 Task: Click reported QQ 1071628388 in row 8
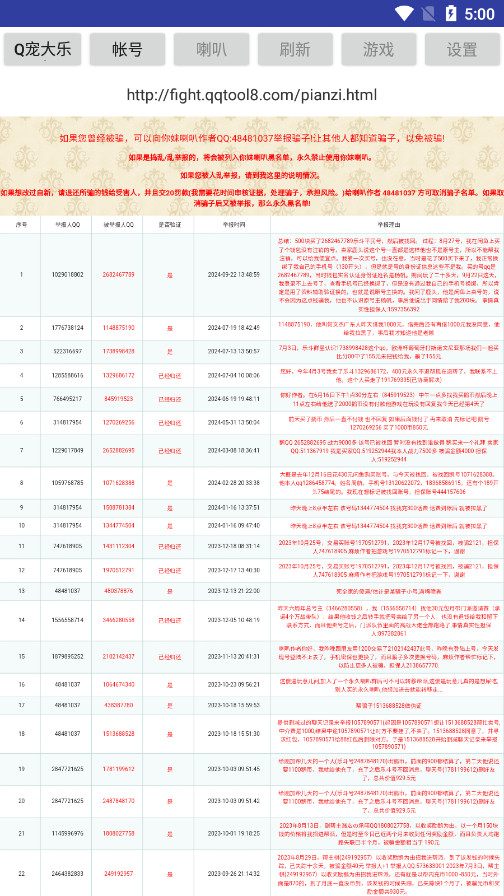(119, 483)
